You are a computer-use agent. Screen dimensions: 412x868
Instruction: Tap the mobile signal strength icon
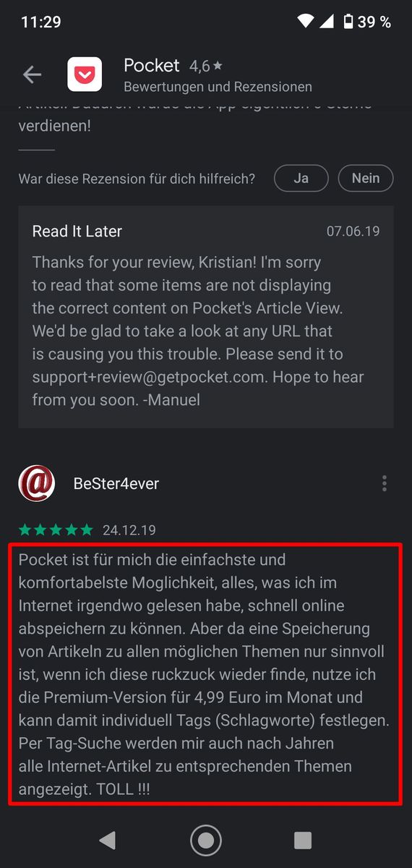pyautogui.click(x=325, y=22)
